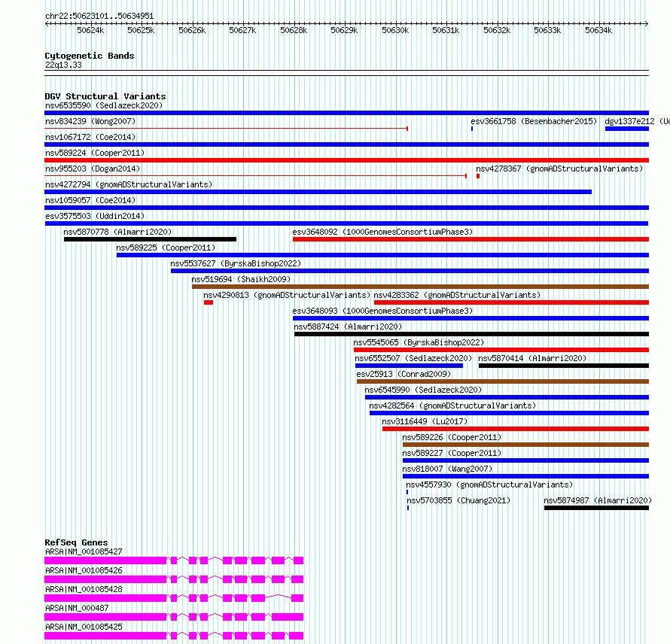Image resolution: width=670 pixels, height=644 pixels.
Task: Click the RefSeq Genes track title
Action: [76, 542]
